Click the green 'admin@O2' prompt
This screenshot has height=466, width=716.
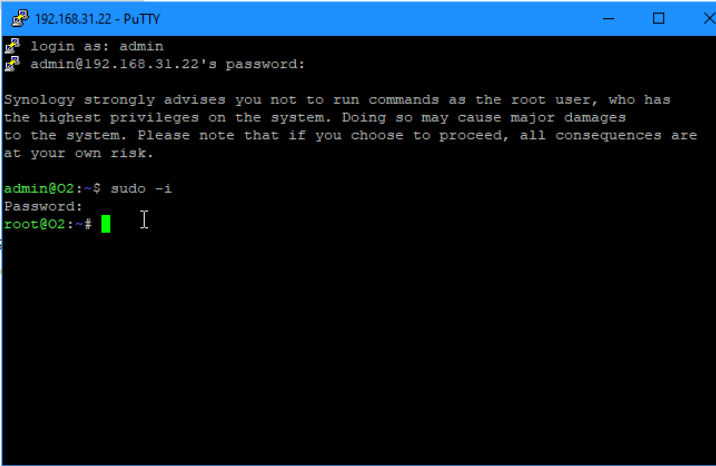point(39,188)
